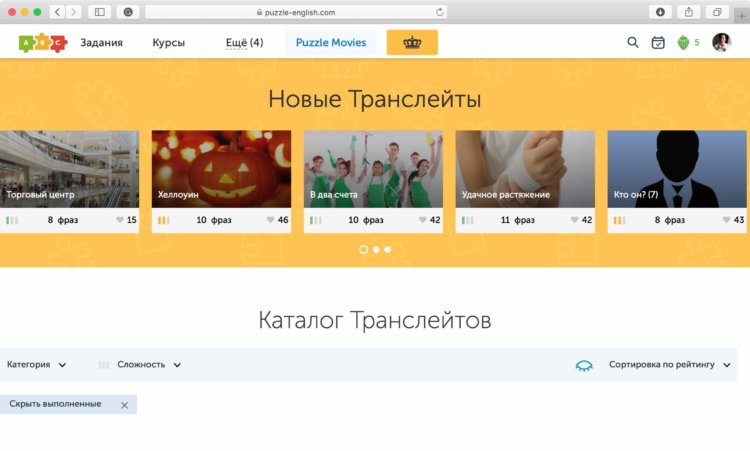The width and height of the screenshot is (750, 451).
Task: Click the green strawberry points icon
Action: click(x=684, y=43)
